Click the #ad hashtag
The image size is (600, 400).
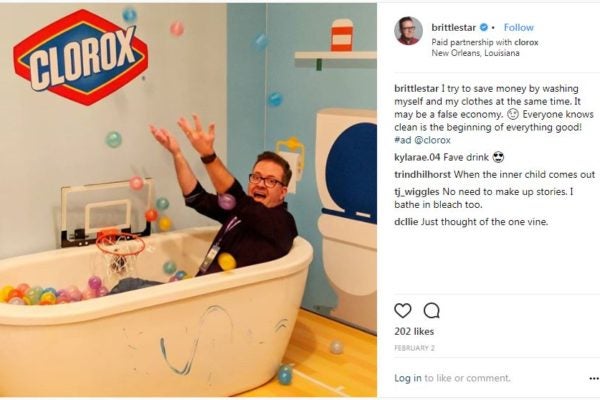point(403,140)
